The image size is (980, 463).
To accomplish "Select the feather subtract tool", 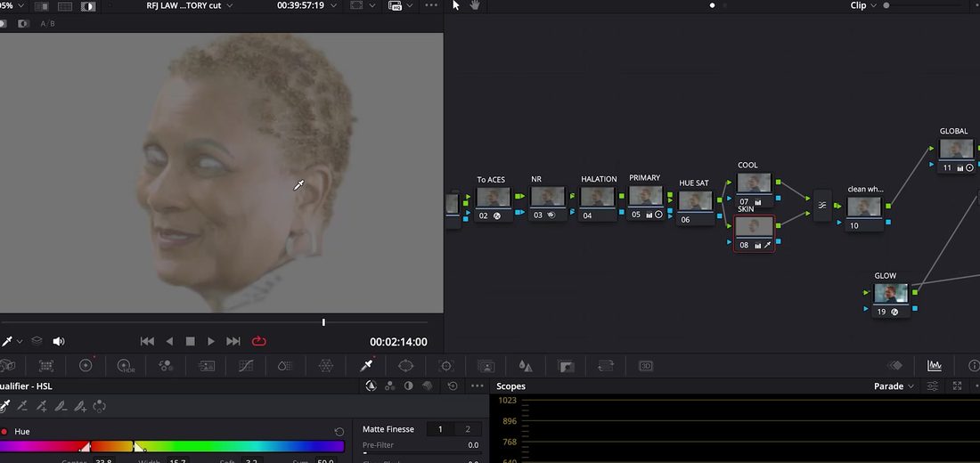I will 61,406.
